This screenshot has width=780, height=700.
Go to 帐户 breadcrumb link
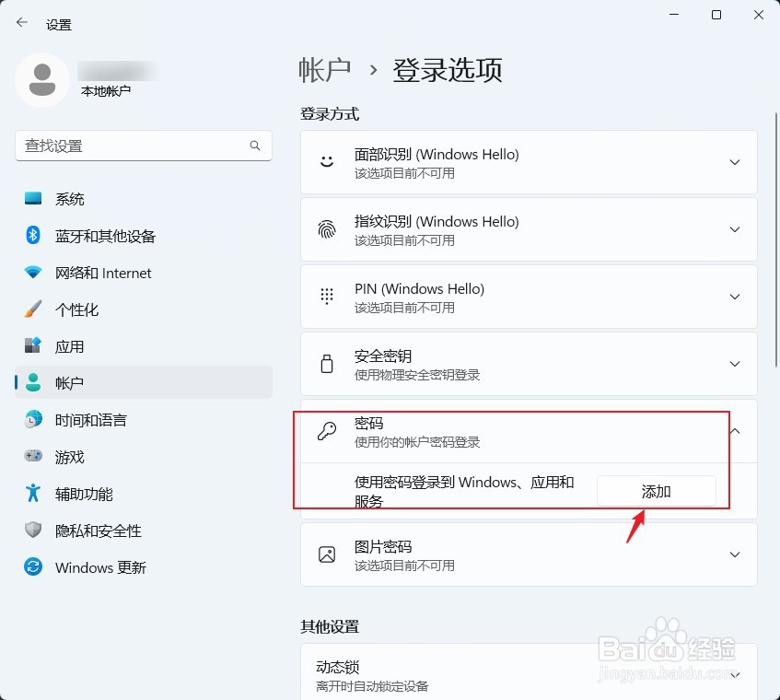click(325, 70)
